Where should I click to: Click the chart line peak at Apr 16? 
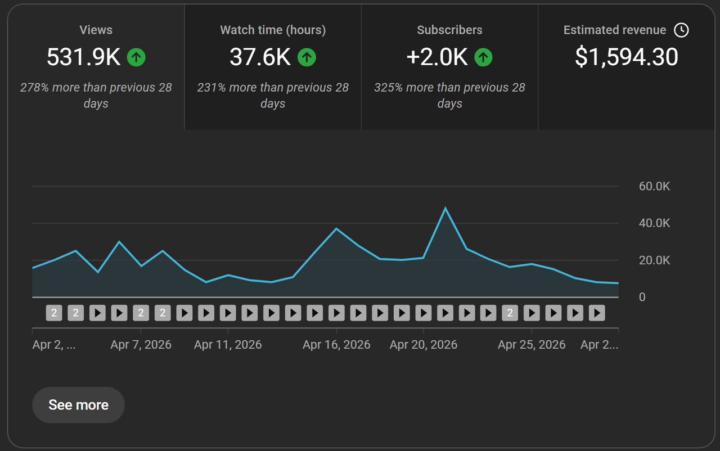337,228
